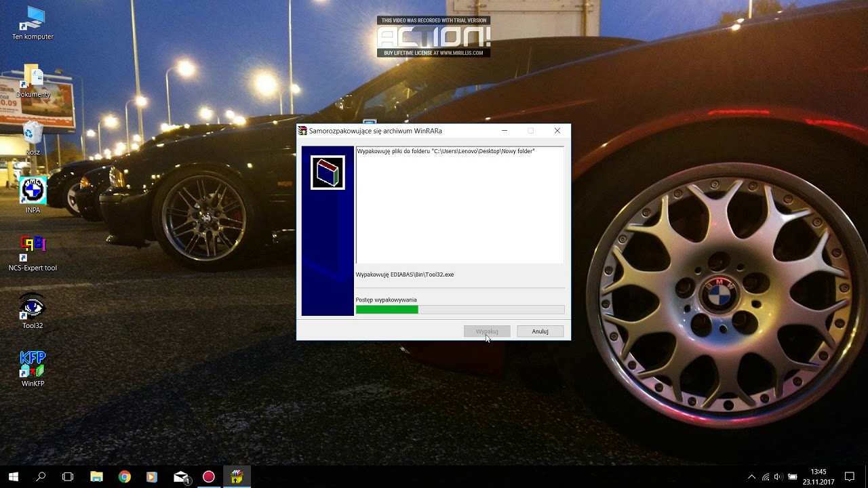Click the WinRAR icon in dialog title bar

pyautogui.click(x=302, y=131)
